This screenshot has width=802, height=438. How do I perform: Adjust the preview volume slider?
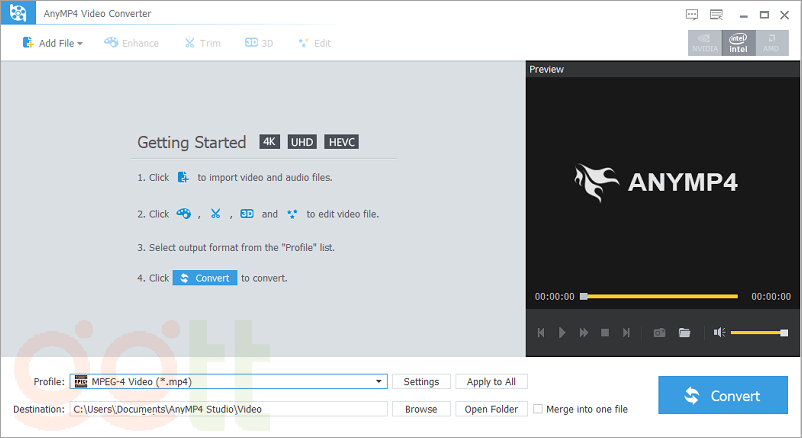tap(758, 332)
